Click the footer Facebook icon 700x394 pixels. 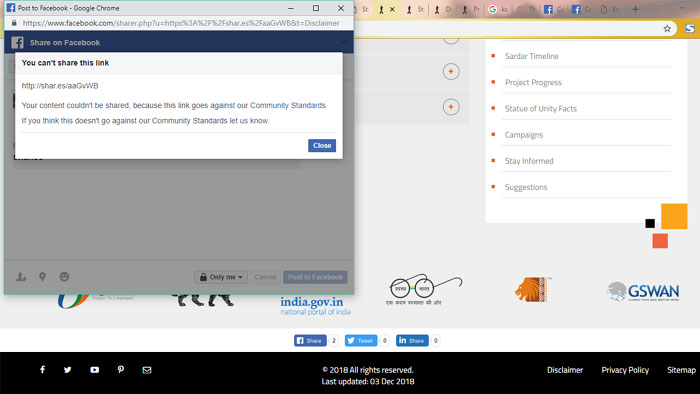tap(42, 369)
